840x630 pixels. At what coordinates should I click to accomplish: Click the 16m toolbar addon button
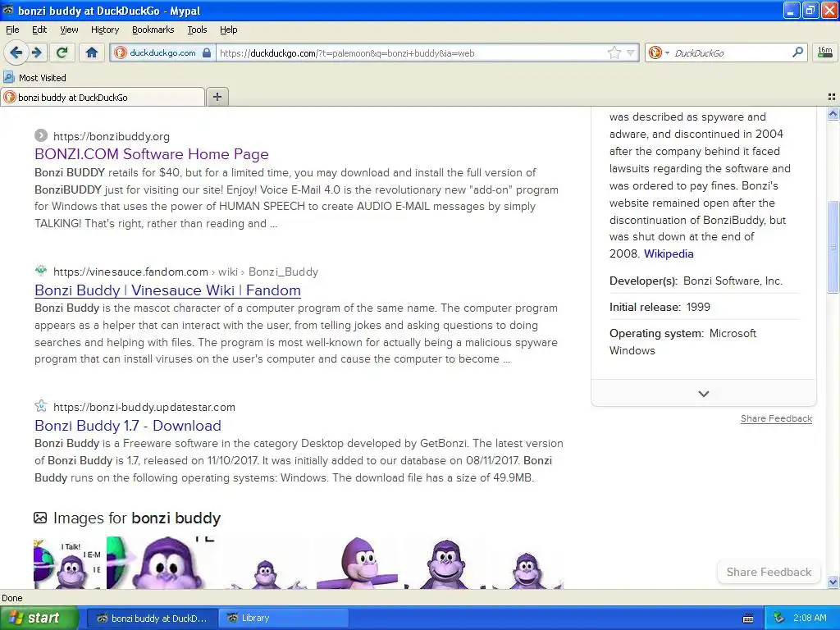coord(825,52)
